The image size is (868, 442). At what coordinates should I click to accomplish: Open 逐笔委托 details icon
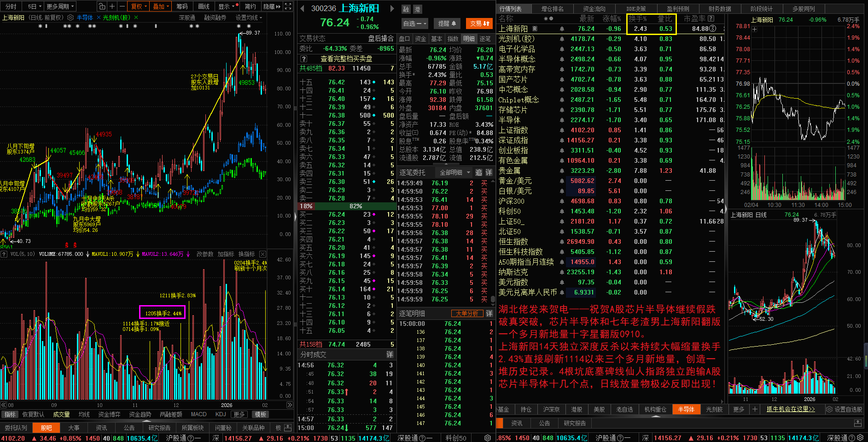click(x=489, y=172)
